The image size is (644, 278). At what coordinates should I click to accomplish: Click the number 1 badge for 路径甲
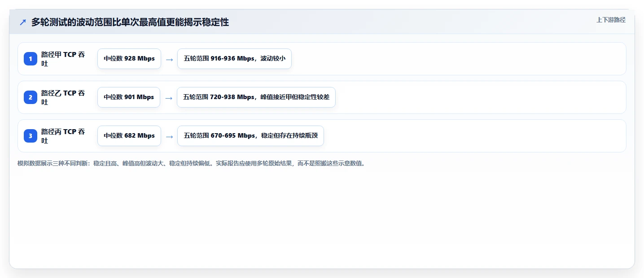pyautogui.click(x=31, y=59)
